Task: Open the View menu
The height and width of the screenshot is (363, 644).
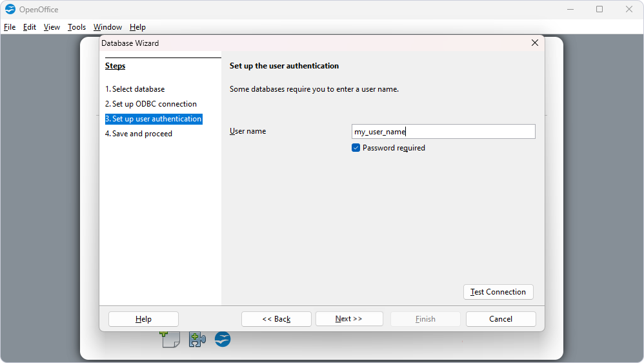Action: tap(52, 27)
